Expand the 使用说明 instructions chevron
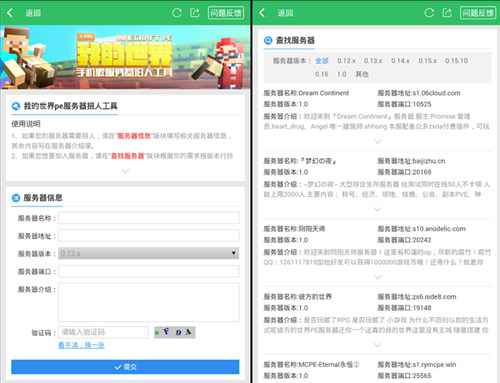Viewport: 500px width, 383px height. (125, 171)
